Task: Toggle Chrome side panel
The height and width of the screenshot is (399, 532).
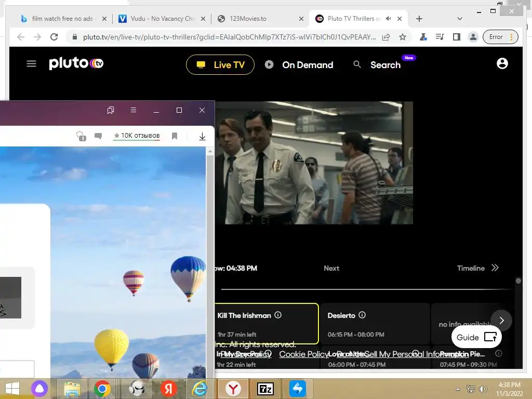Action: [x=456, y=37]
